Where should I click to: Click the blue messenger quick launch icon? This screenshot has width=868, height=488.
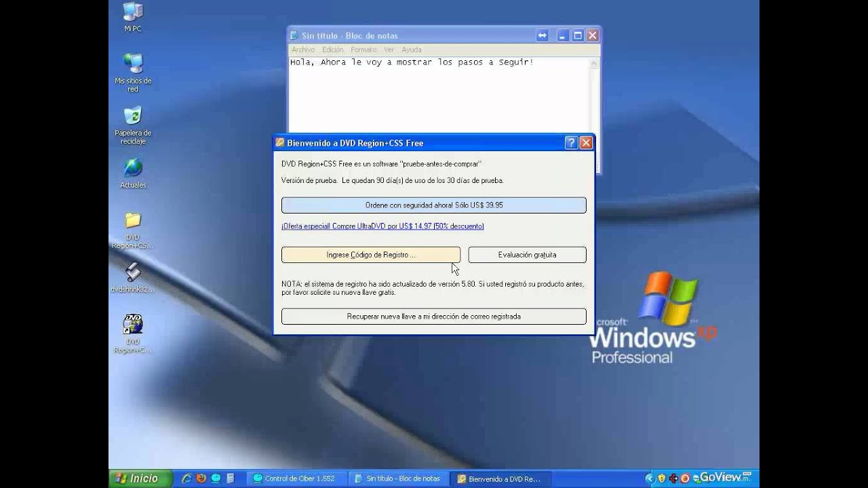point(216,479)
